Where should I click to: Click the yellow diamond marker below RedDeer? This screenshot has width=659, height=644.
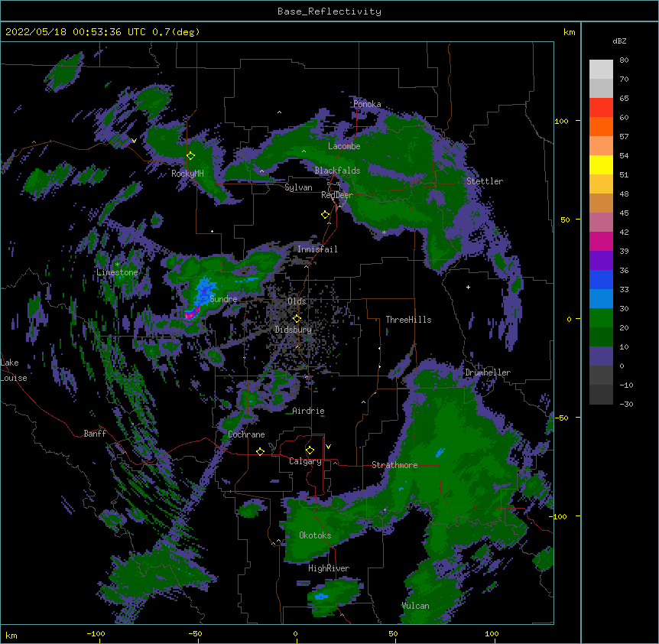325,215
